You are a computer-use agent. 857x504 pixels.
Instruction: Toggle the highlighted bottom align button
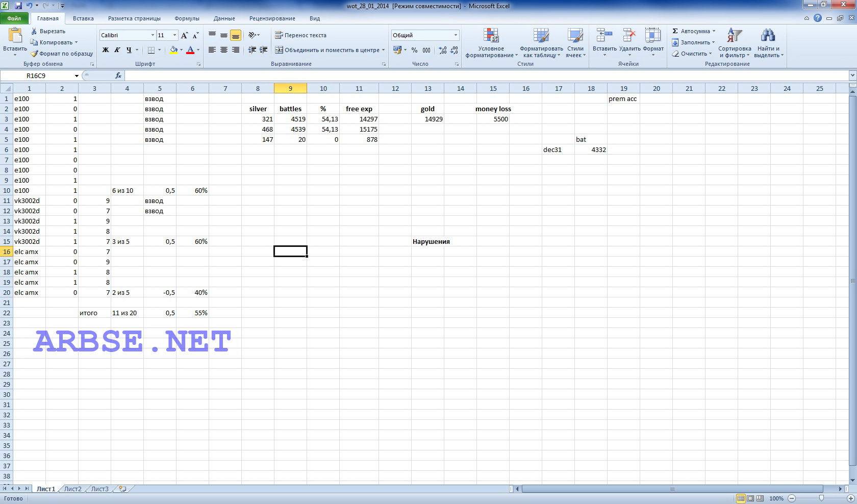click(235, 35)
